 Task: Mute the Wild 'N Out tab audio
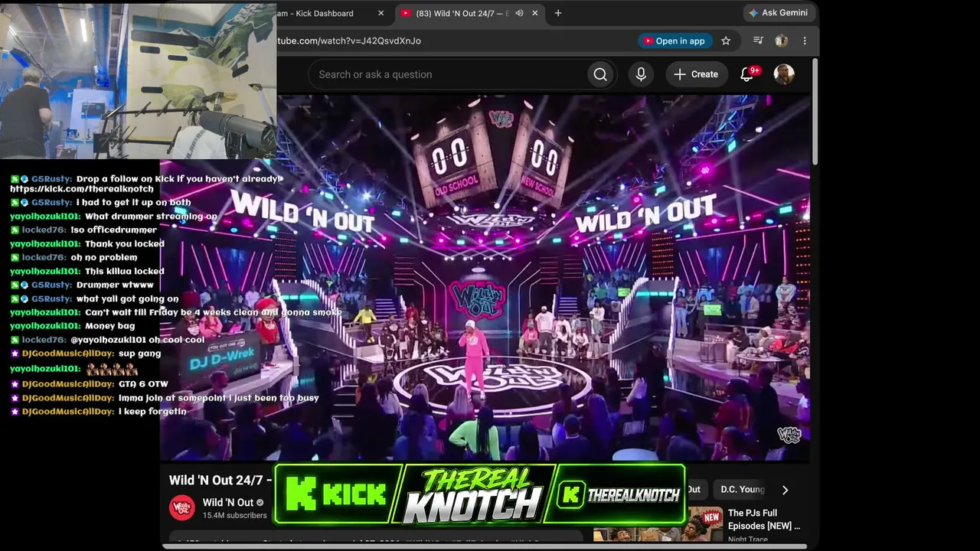519,13
